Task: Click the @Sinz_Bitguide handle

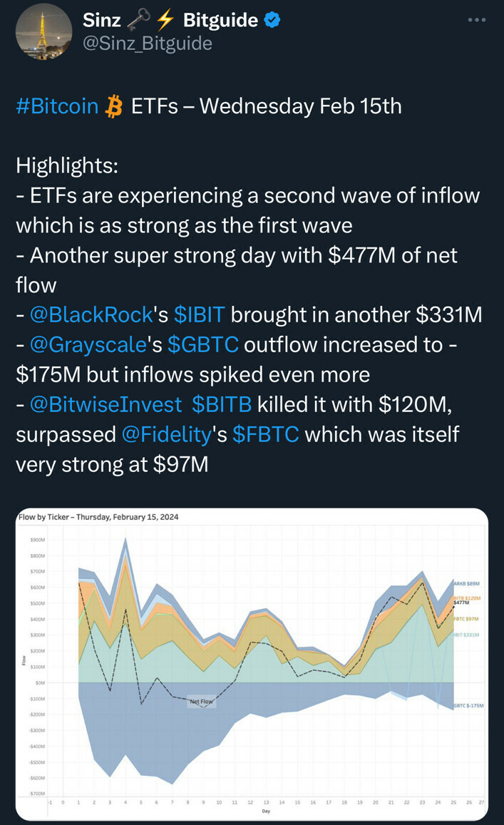Action: pos(148,43)
